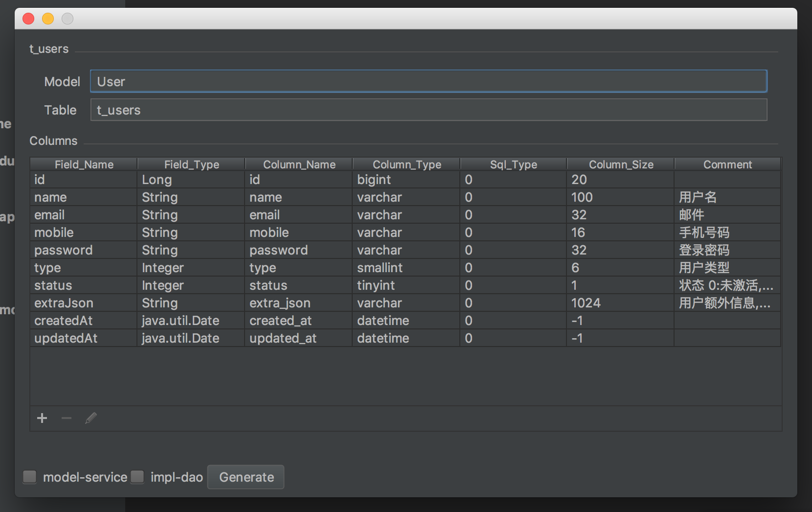Focus the Model input field containing User
Screen dimensions: 812x512
pos(429,81)
